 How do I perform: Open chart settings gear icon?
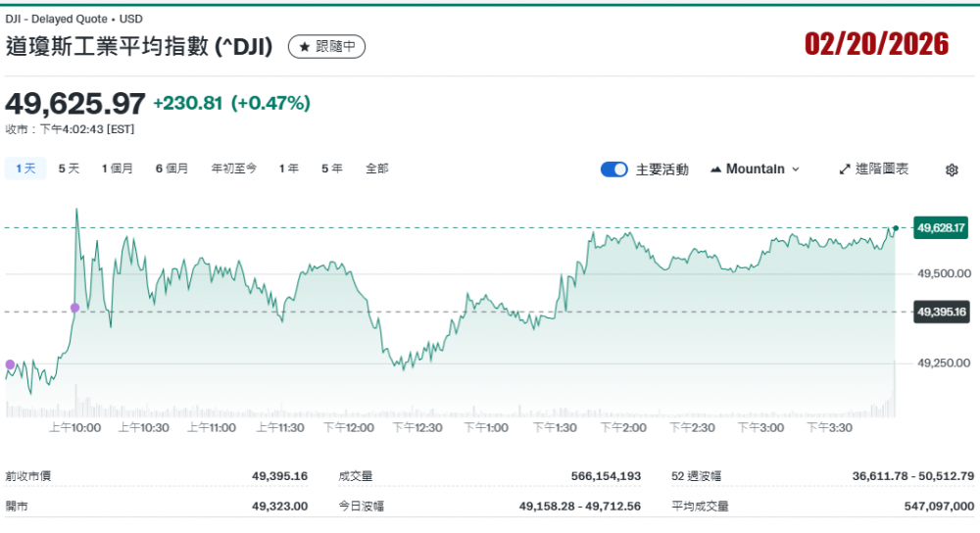pyautogui.click(x=951, y=170)
